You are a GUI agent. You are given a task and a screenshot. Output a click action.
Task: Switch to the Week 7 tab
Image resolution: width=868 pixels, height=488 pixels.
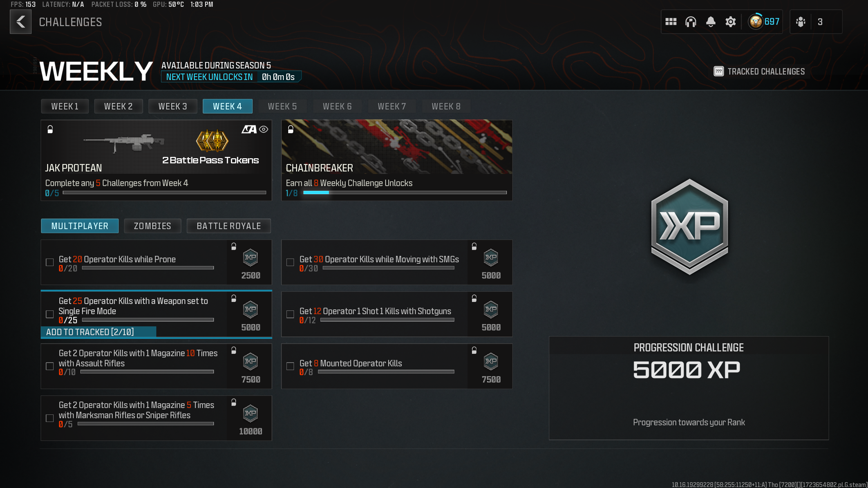392,106
